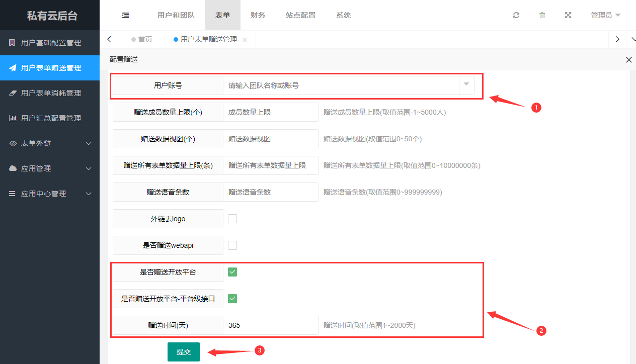Open the 管理员 user dropdown
636x364 pixels.
coord(605,15)
